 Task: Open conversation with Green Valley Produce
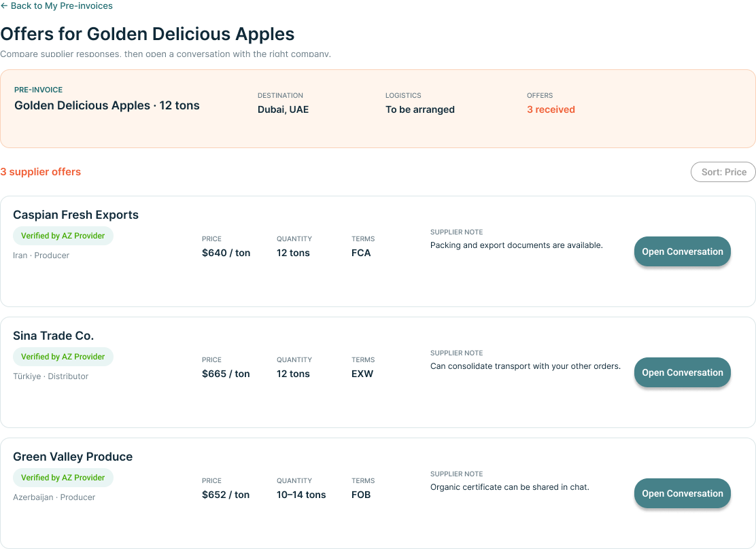[682, 493]
